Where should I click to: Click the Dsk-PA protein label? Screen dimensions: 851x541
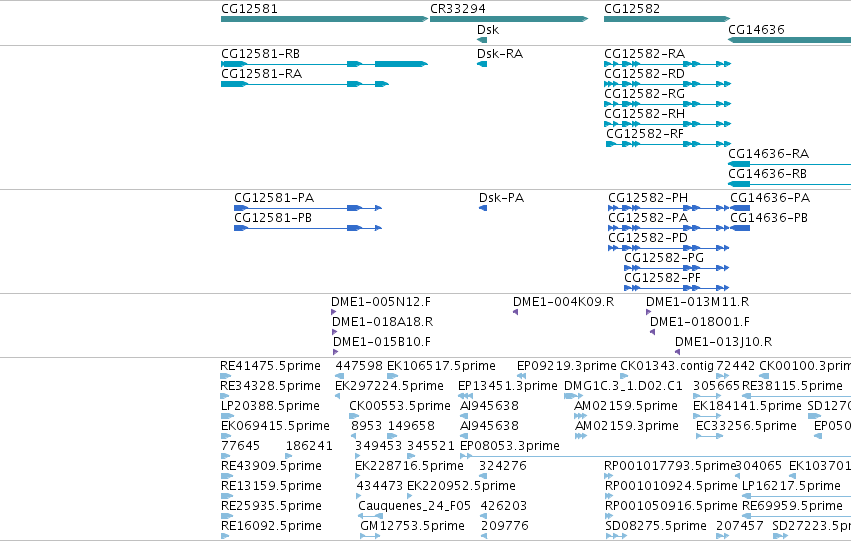click(501, 198)
